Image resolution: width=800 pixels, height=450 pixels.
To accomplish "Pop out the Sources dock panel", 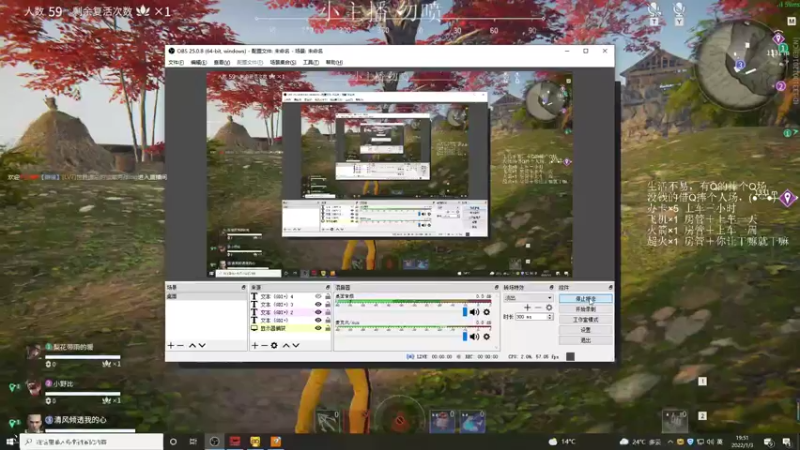I will 328,288.
